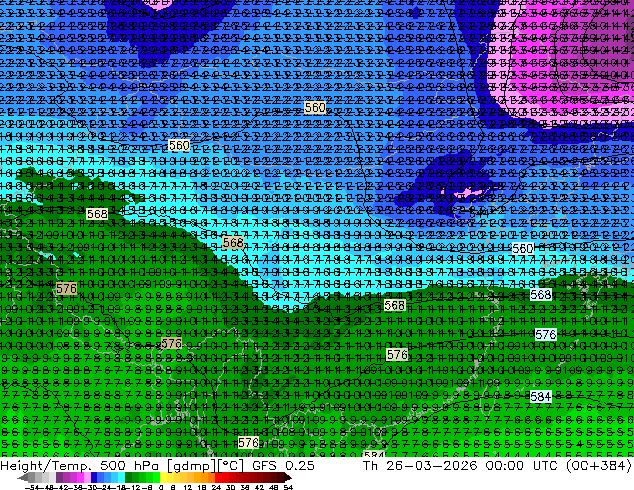Click the dark green swatch at -12 on colorbar

[128, 477]
